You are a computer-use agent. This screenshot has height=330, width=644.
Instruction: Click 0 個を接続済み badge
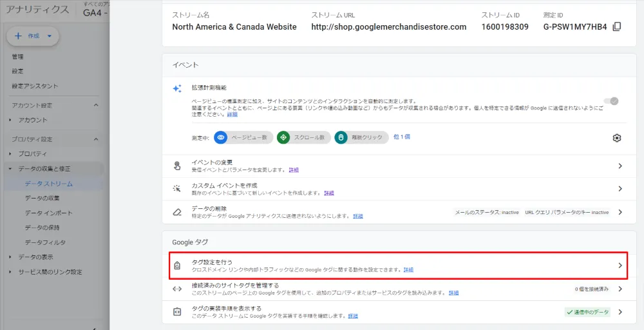click(592, 289)
